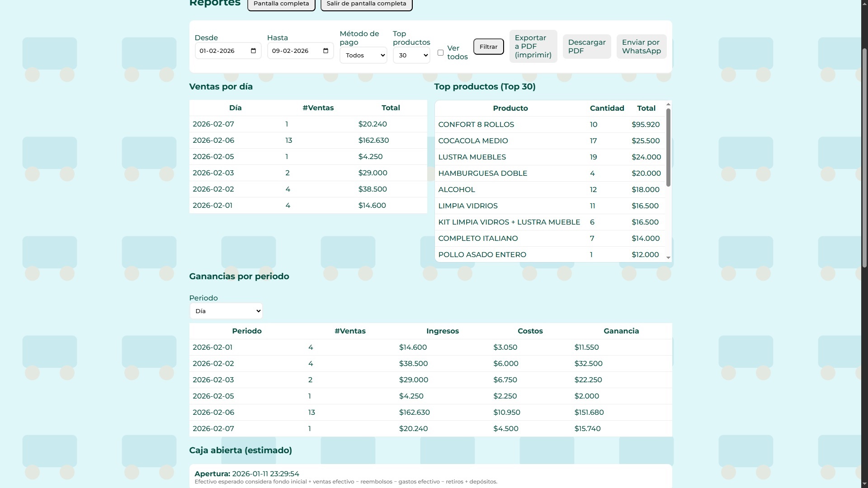Expand the Top productos count dropdown
The width and height of the screenshot is (868, 488).
coord(411,55)
